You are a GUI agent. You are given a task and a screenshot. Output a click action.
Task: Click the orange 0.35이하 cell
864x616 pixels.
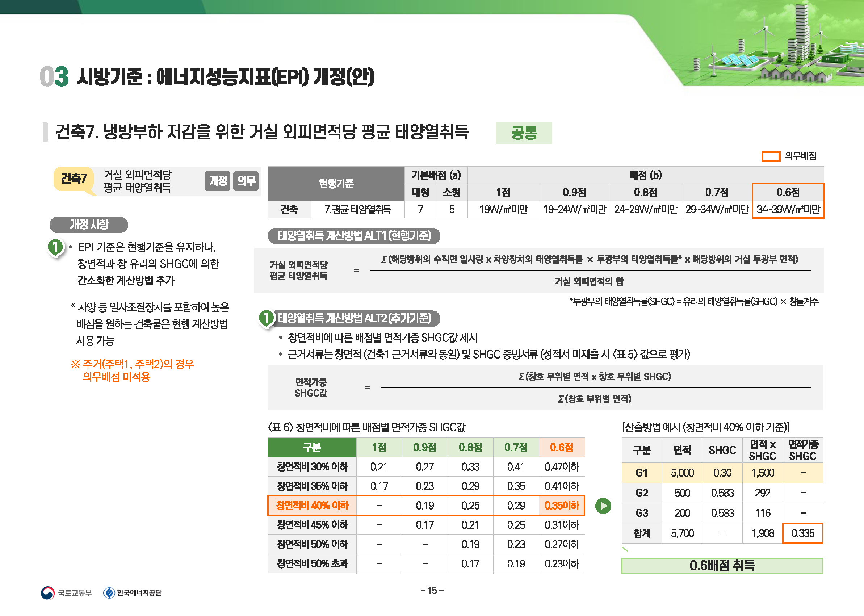click(x=562, y=506)
